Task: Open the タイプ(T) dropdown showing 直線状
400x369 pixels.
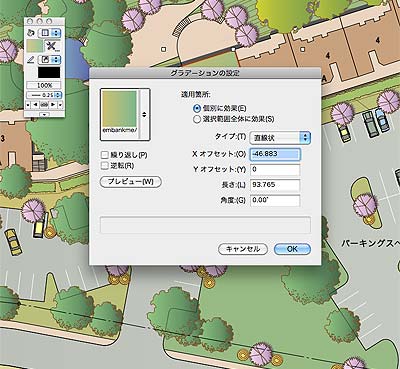Action: click(280, 137)
